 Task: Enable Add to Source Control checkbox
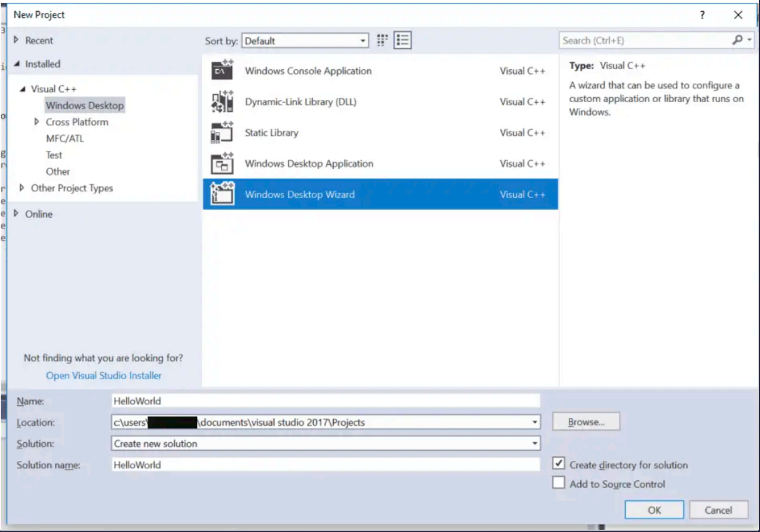click(x=558, y=483)
